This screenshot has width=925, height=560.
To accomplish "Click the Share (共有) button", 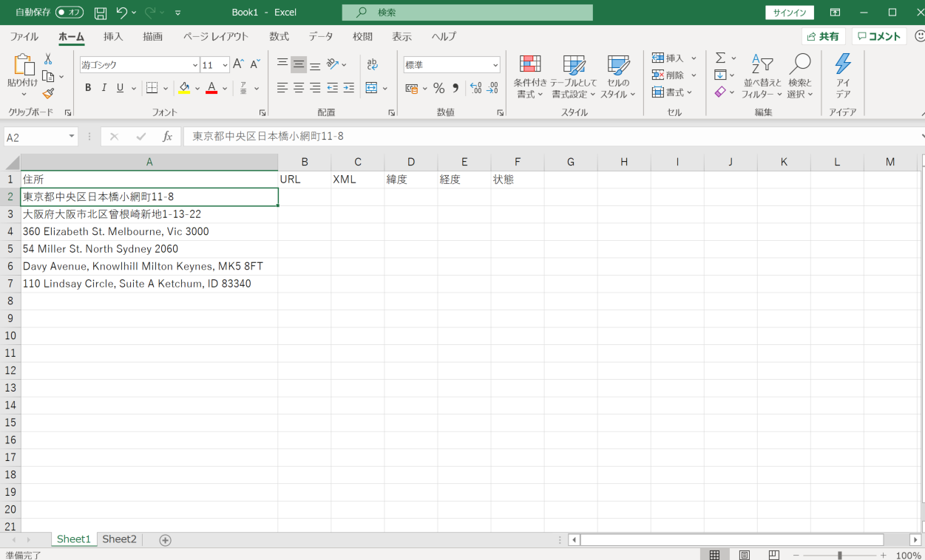I will (x=823, y=36).
